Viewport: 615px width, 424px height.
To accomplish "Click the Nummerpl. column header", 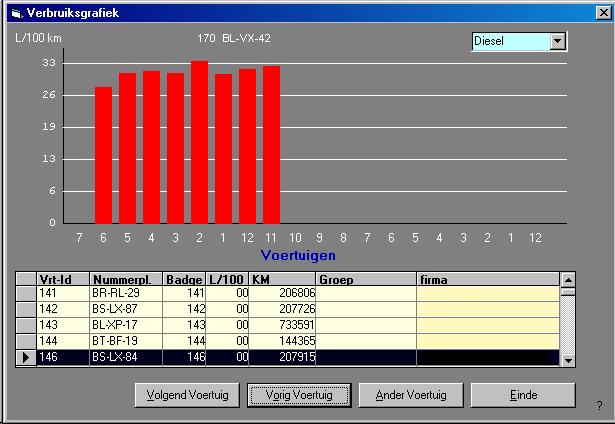I will point(126,279).
